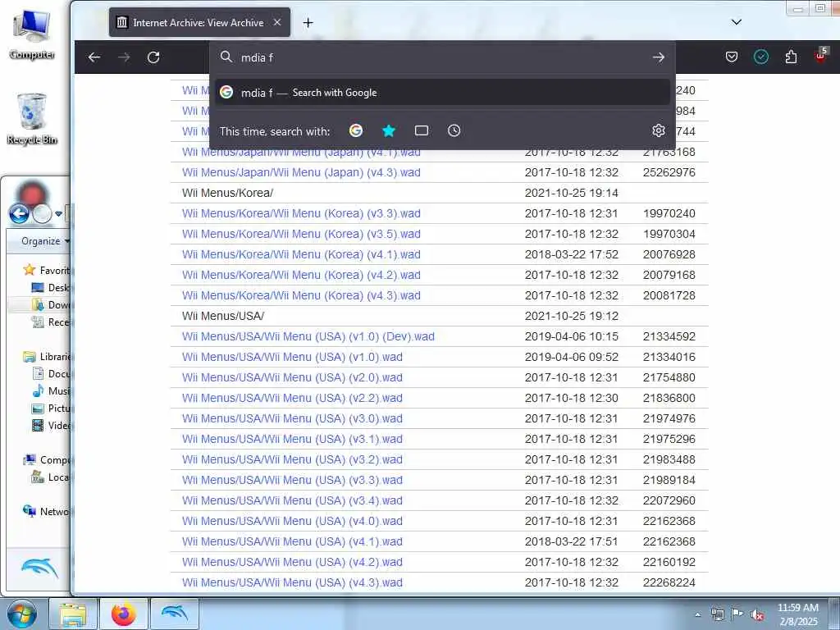Open Wii Menu (Korea) (v4.3).wad link
The height and width of the screenshot is (630, 840).
point(301,295)
